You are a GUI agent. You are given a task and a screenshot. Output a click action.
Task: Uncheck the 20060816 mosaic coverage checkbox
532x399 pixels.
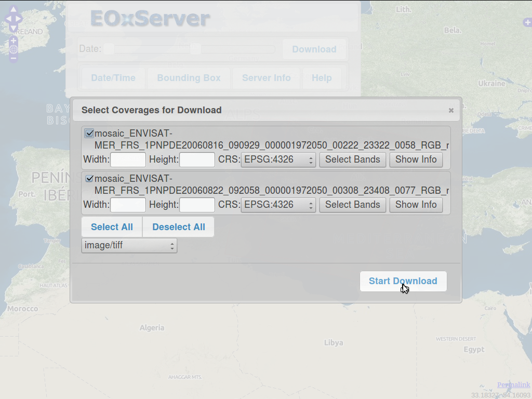[x=89, y=134]
